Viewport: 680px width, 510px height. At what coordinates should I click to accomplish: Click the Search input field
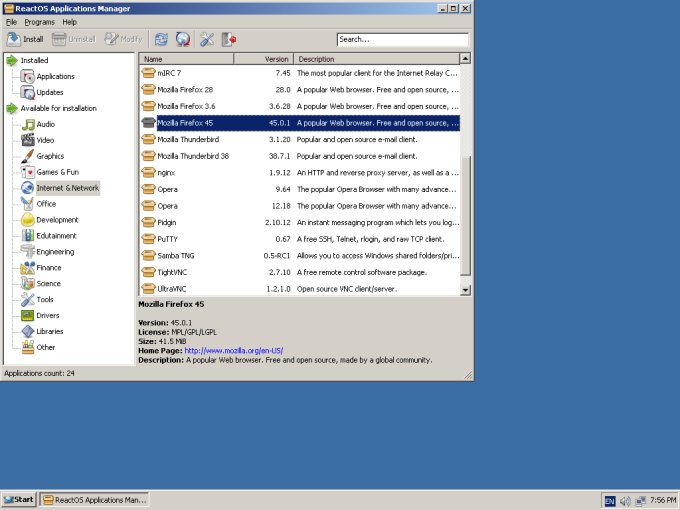click(x=402, y=39)
